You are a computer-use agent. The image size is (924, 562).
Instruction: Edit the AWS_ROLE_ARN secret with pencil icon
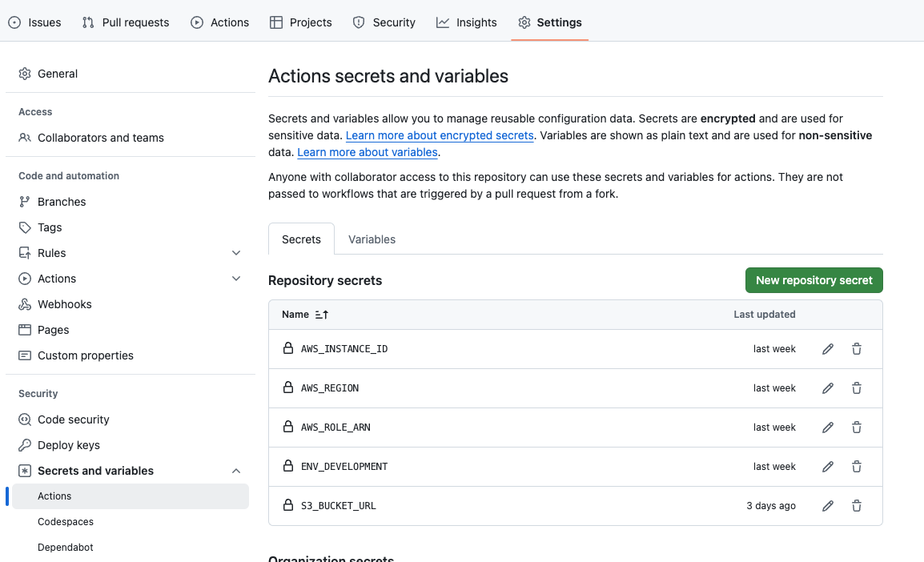pos(828,428)
